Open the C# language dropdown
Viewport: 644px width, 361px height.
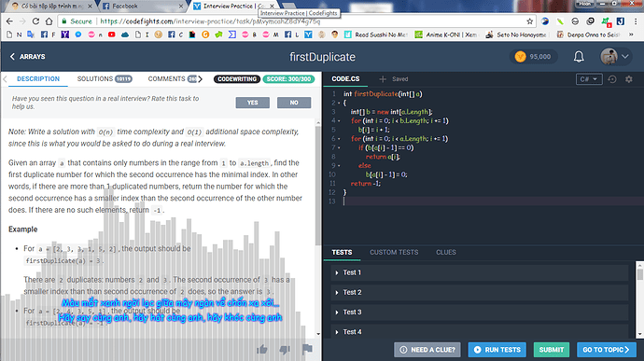[589, 79]
